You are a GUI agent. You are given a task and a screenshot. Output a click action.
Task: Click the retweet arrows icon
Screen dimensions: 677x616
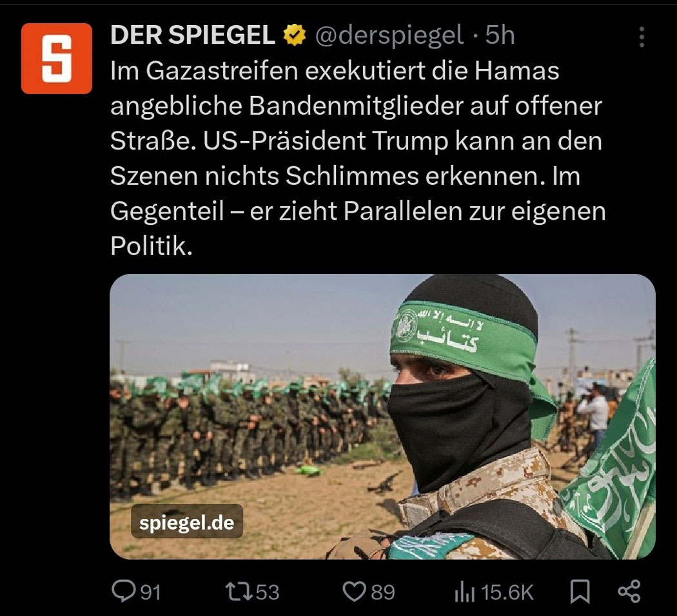point(239,592)
